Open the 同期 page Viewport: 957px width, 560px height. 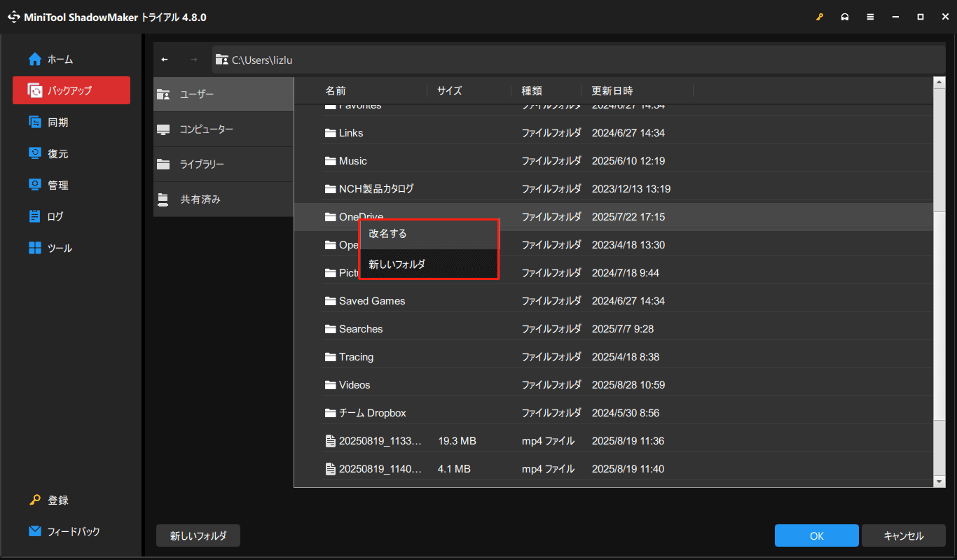(x=71, y=122)
